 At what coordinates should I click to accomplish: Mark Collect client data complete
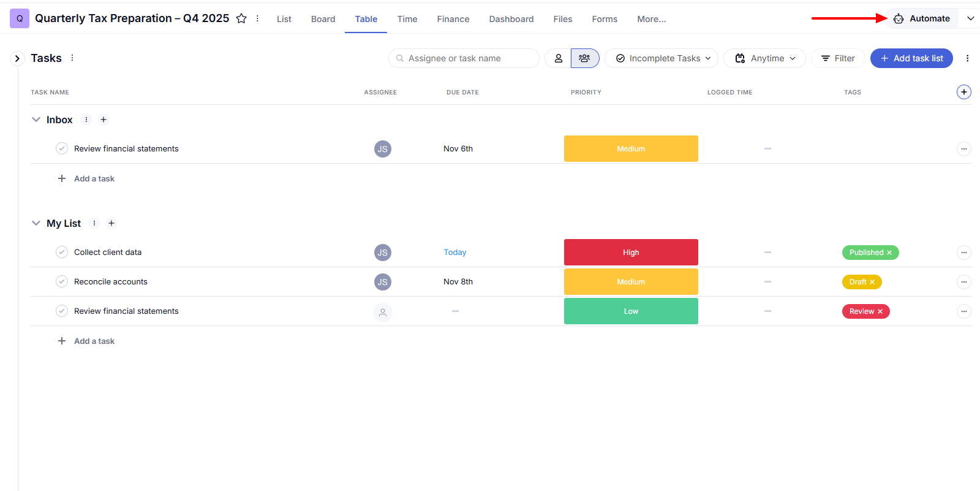pyautogui.click(x=62, y=252)
